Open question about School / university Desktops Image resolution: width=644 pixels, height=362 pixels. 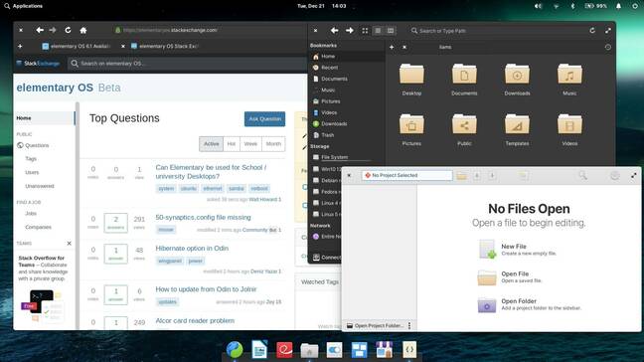pyautogui.click(x=211, y=172)
